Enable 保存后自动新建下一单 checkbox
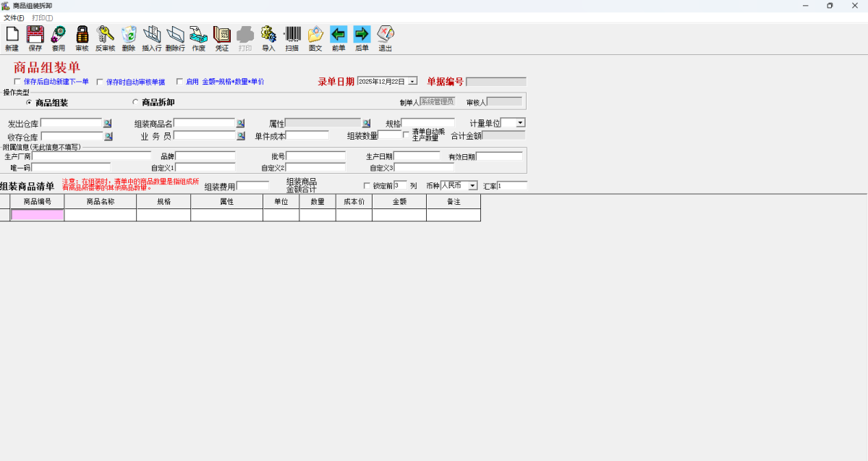868x461 pixels. click(17, 81)
